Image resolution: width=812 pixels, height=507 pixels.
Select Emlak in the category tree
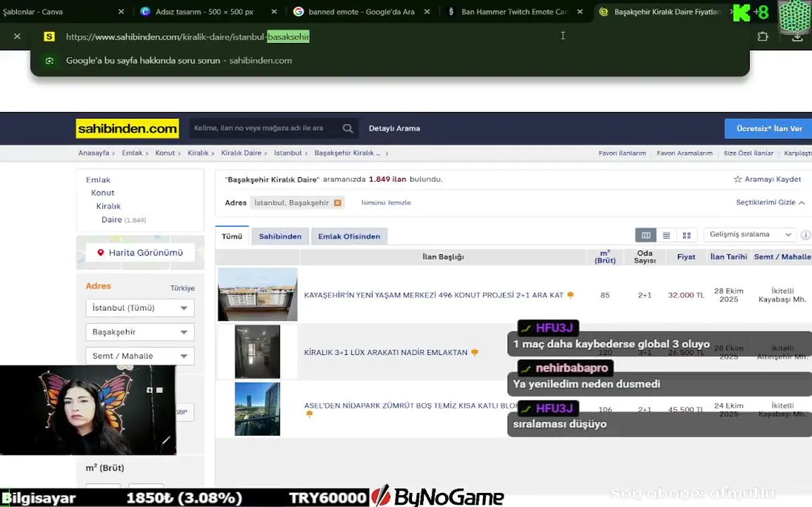click(x=98, y=180)
